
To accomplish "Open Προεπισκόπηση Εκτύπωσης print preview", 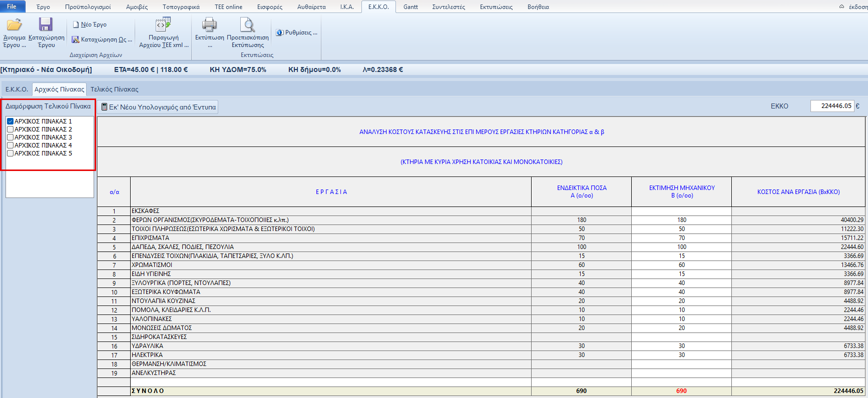I will point(247,25).
